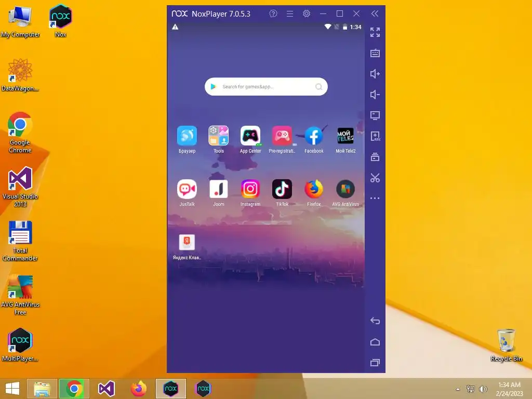Open the Tools folder in NoxPlayer
The image size is (532, 399).
pyautogui.click(x=219, y=136)
